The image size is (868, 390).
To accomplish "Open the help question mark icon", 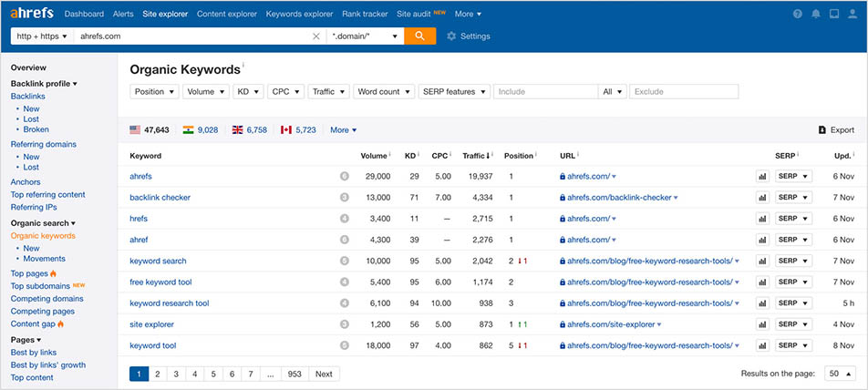I will (x=798, y=15).
